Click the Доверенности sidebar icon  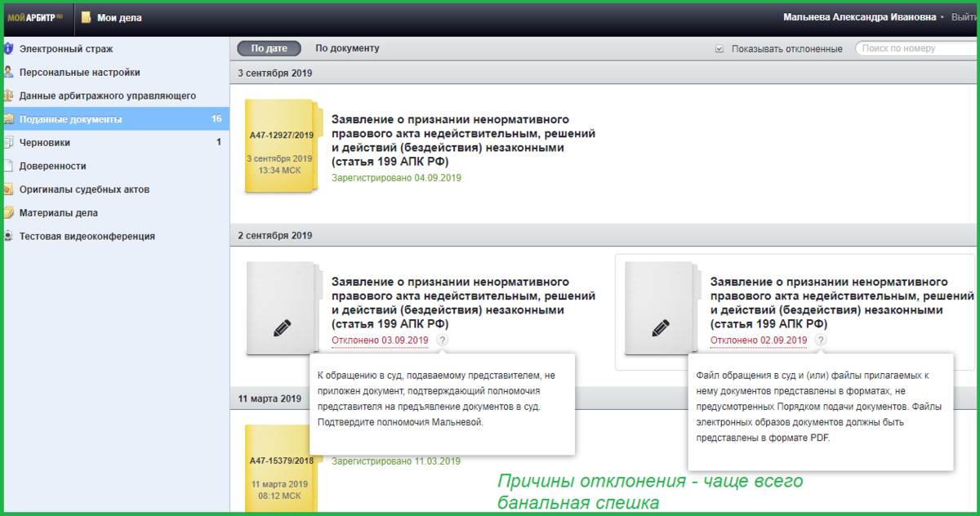pyautogui.click(x=8, y=166)
